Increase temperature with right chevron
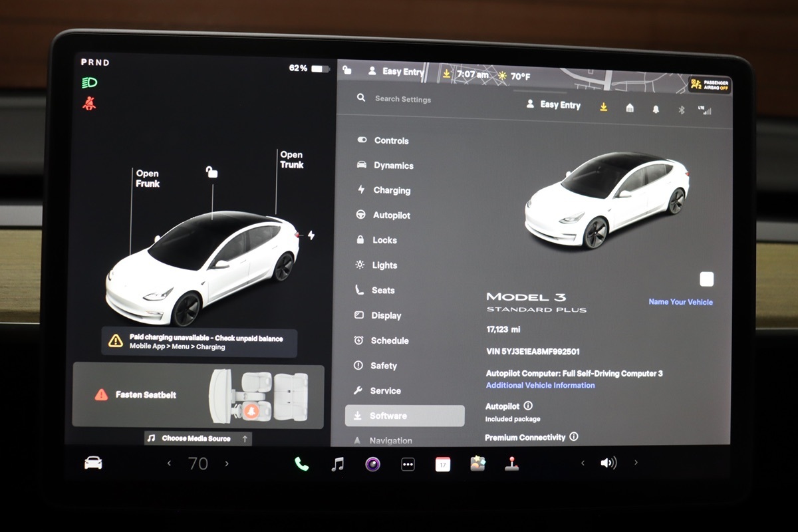This screenshot has height=532, width=798. tap(228, 463)
